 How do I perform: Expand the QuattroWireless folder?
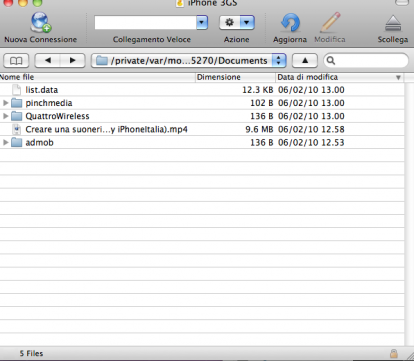click(x=5, y=116)
